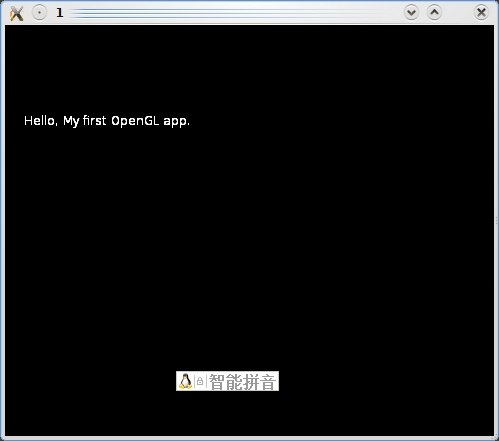Maximize window with the up-chevron button
This screenshot has height=441, width=499.
[434, 13]
